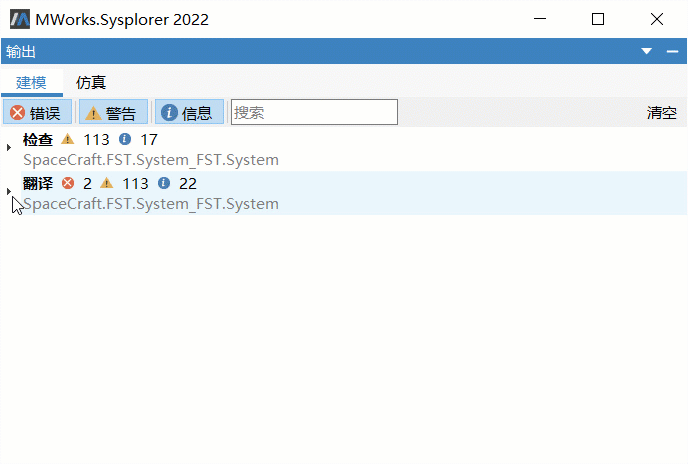Viewport: 688px width, 464px height.
Task: Click the 113 warning count in 翻译 row
Action: click(x=135, y=183)
